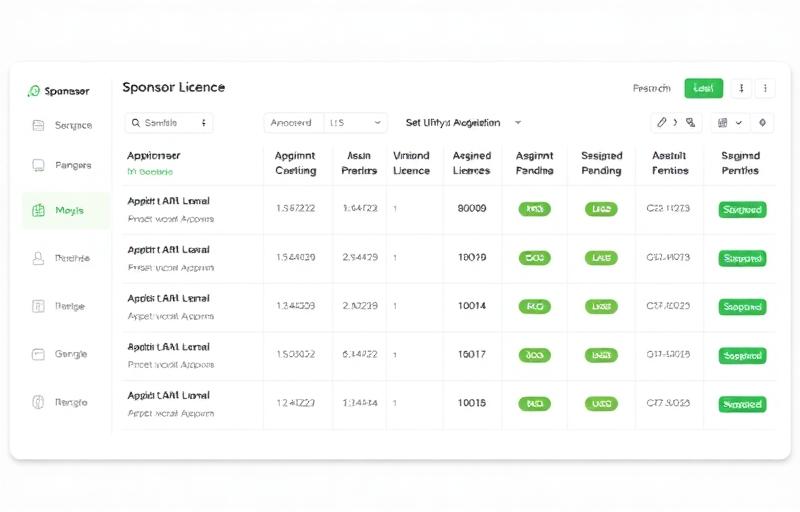800x512 pixels.
Task: Click Aestilt Fenties code in 10014 row
Action: click(x=668, y=306)
